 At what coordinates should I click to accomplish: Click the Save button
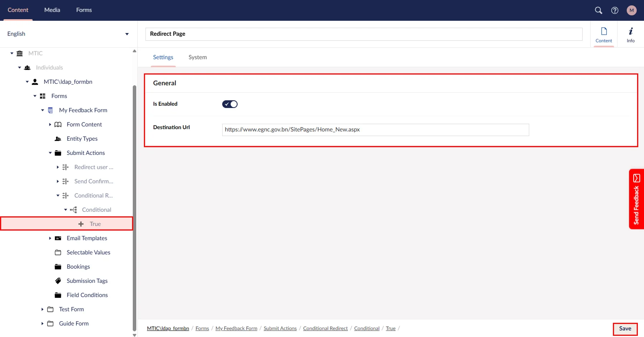625,329
